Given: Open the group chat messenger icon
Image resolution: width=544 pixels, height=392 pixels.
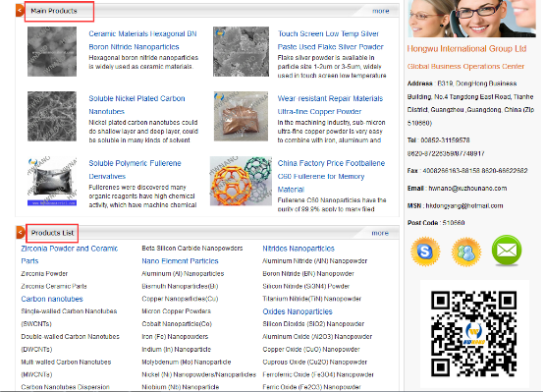Looking at the screenshot, I should pos(466,252).
